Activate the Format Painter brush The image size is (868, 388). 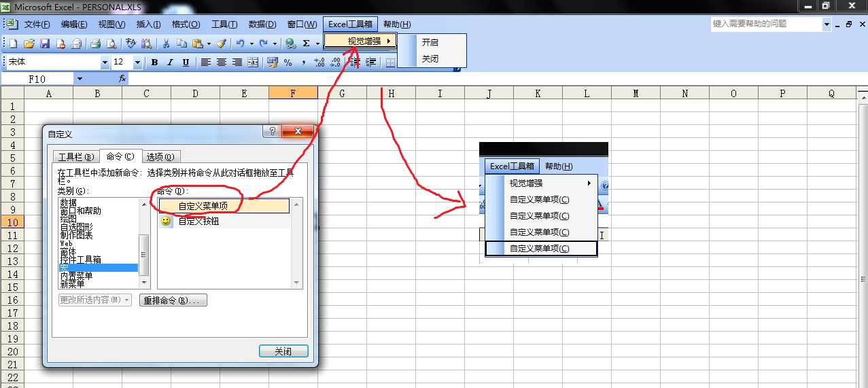(222, 43)
